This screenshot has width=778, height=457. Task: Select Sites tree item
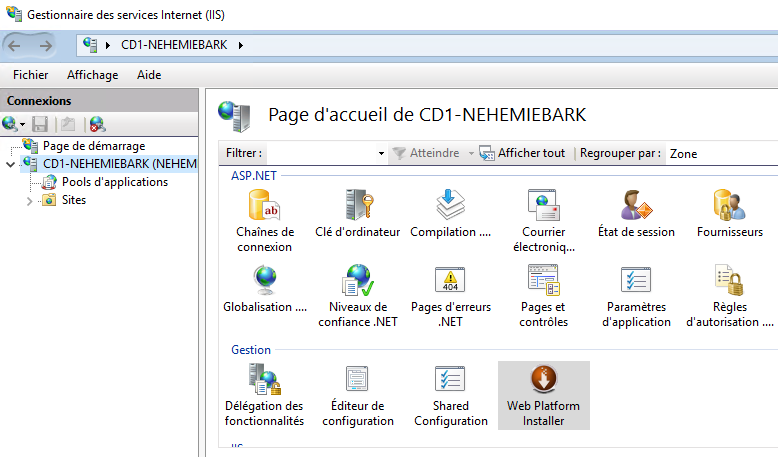pos(73,200)
